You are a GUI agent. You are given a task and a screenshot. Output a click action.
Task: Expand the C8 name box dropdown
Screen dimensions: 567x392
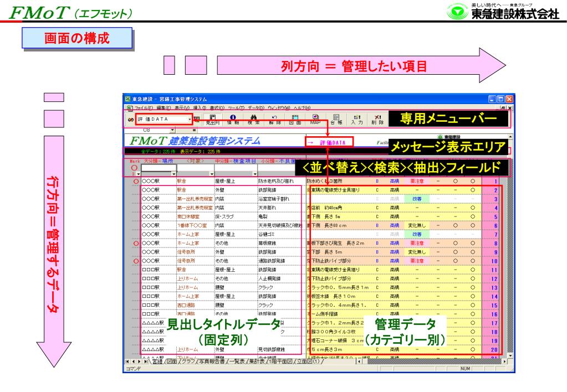click(x=172, y=130)
